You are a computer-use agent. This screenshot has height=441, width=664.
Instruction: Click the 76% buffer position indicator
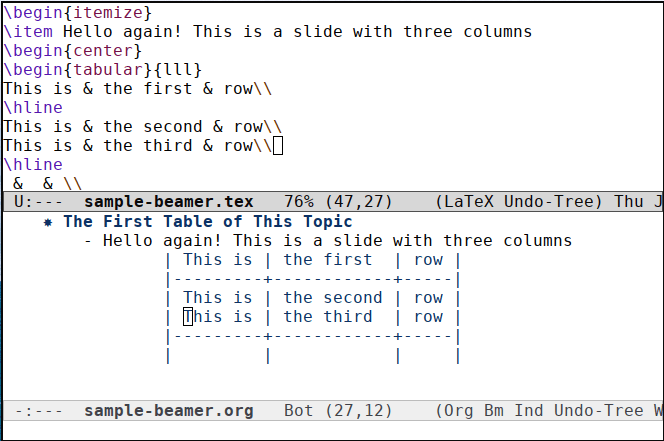[298, 201]
